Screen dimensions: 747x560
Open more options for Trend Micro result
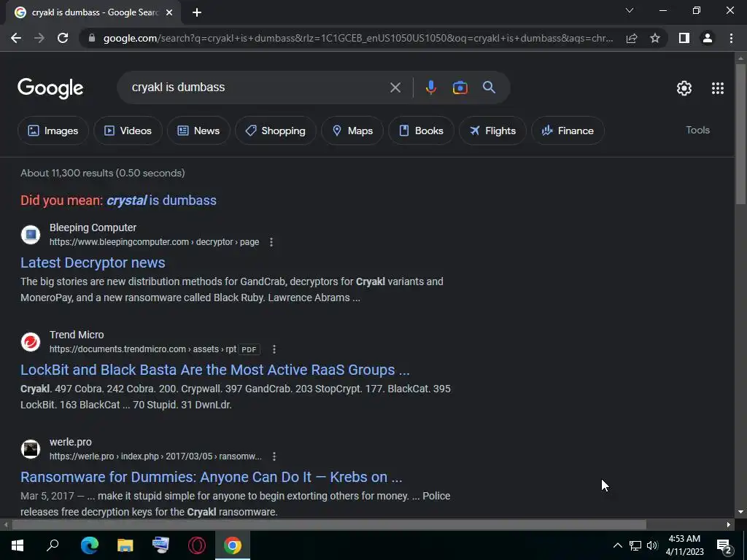pyautogui.click(x=274, y=349)
